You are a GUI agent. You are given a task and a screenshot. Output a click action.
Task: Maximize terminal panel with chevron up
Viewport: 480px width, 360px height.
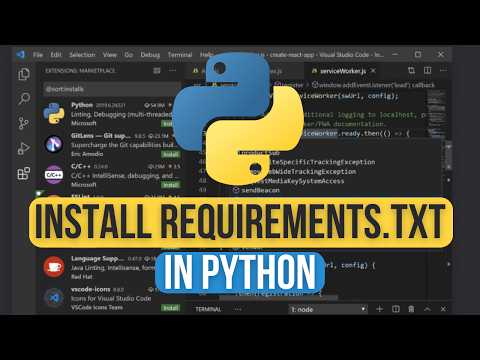point(427,309)
